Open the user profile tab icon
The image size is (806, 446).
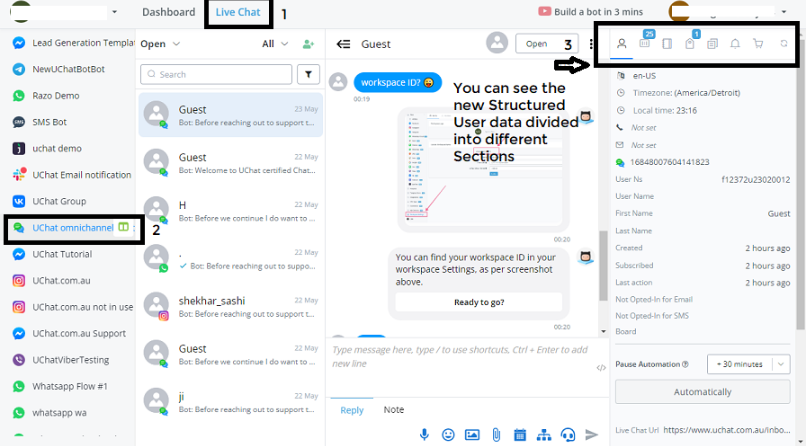point(622,44)
